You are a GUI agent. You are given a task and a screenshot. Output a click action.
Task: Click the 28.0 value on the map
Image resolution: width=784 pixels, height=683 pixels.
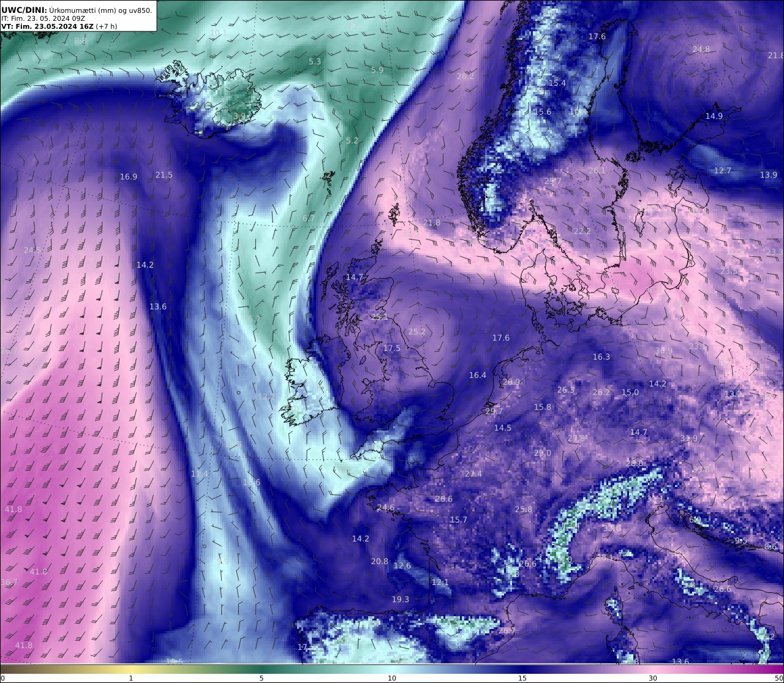coord(635,463)
